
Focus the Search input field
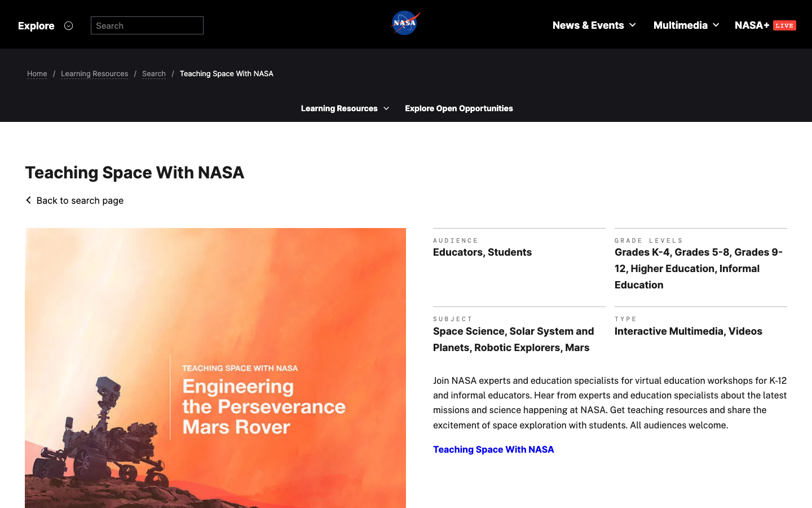(147, 25)
